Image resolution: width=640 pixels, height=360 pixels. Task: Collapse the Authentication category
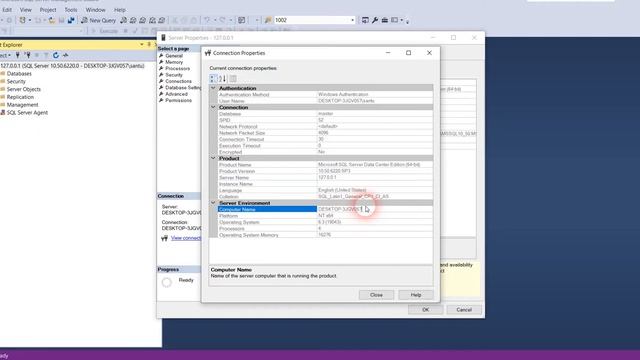point(213,88)
